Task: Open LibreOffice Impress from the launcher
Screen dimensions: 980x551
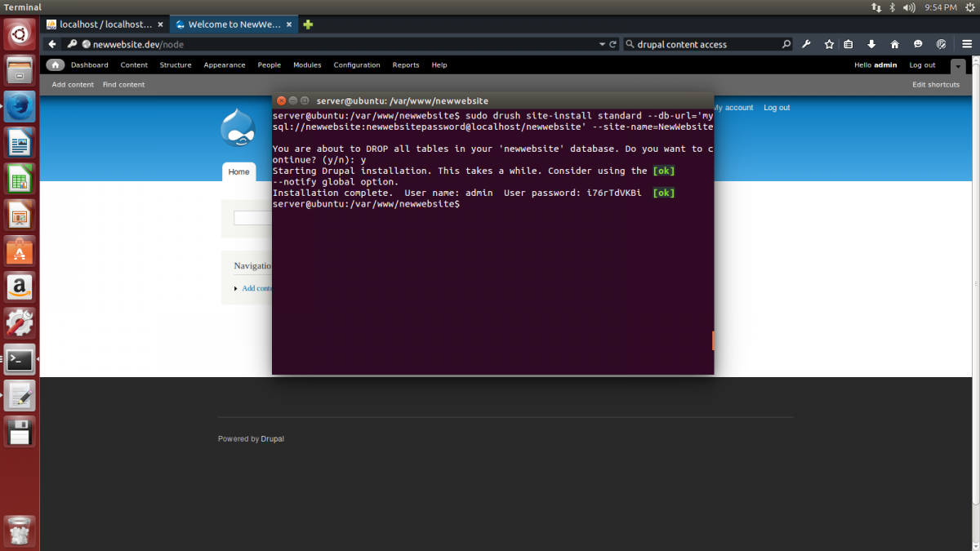Action: 20,216
